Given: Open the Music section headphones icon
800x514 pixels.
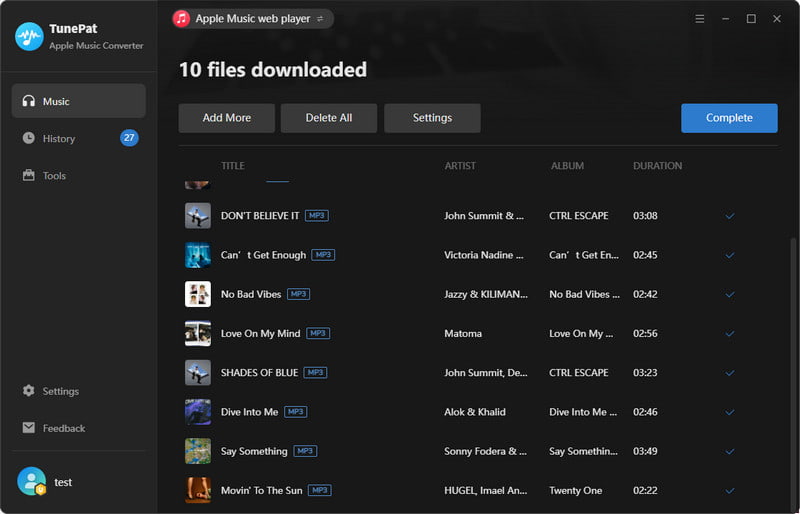Looking at the screenshot, I should 29,101.
